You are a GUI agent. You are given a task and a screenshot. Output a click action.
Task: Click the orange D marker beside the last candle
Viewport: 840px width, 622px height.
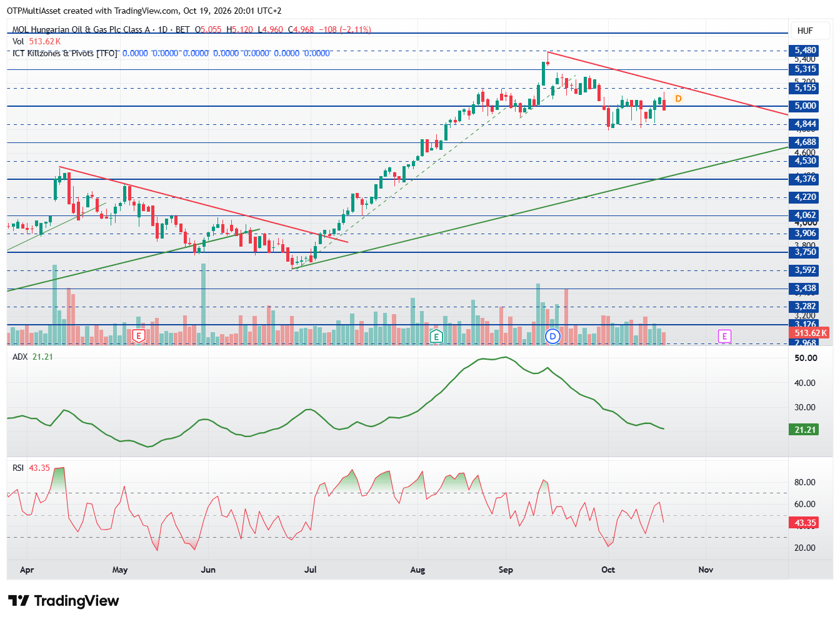[678, 99]
